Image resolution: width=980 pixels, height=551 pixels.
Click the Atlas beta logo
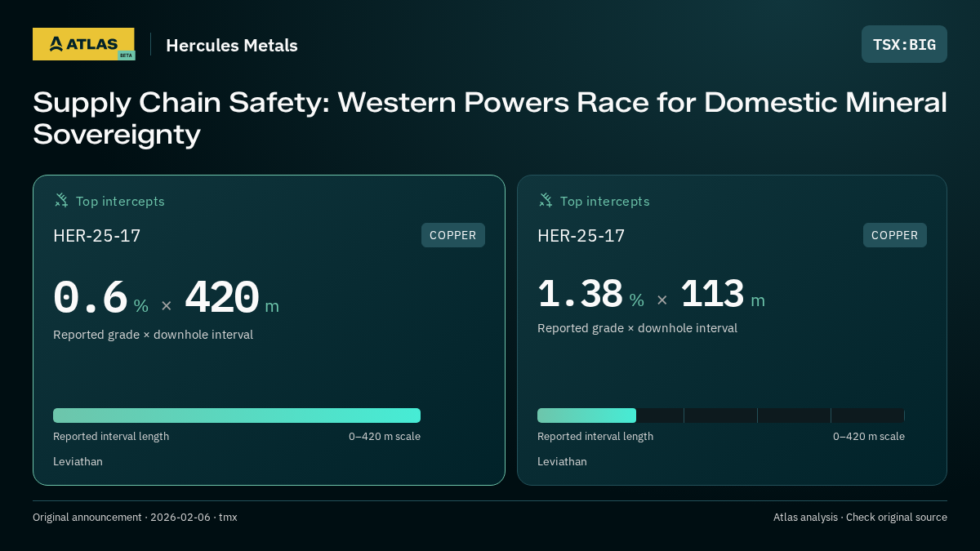coord(84,44)
